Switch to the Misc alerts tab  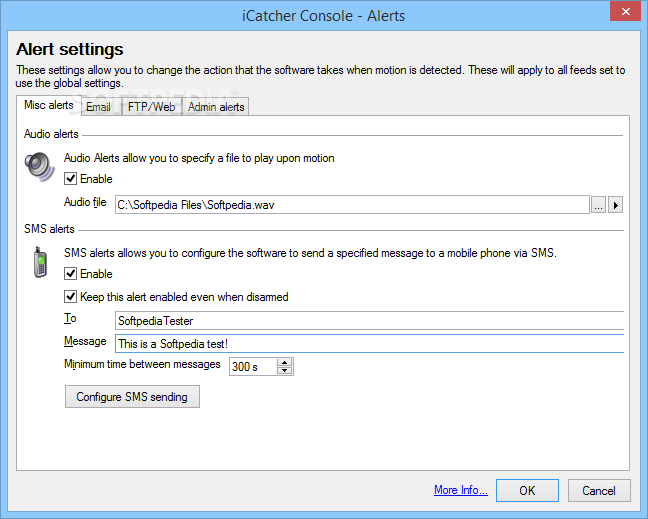(49, 105)
